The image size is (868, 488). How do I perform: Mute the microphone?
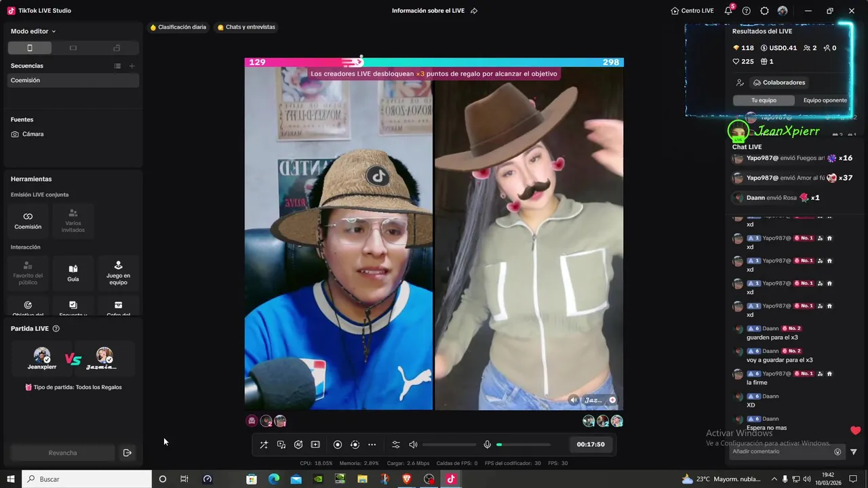click(487, 445)
